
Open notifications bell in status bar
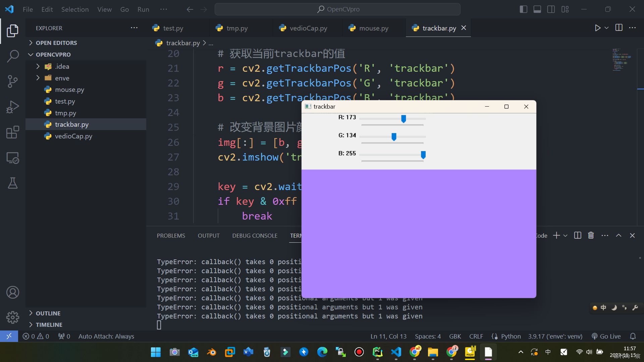click(x=633, y=336)
